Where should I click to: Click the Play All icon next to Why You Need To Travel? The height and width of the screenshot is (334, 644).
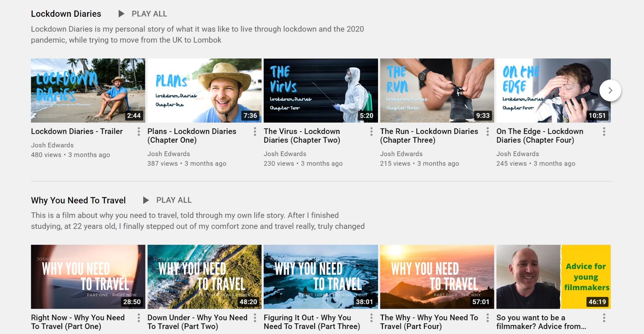(x=146, y=200)
